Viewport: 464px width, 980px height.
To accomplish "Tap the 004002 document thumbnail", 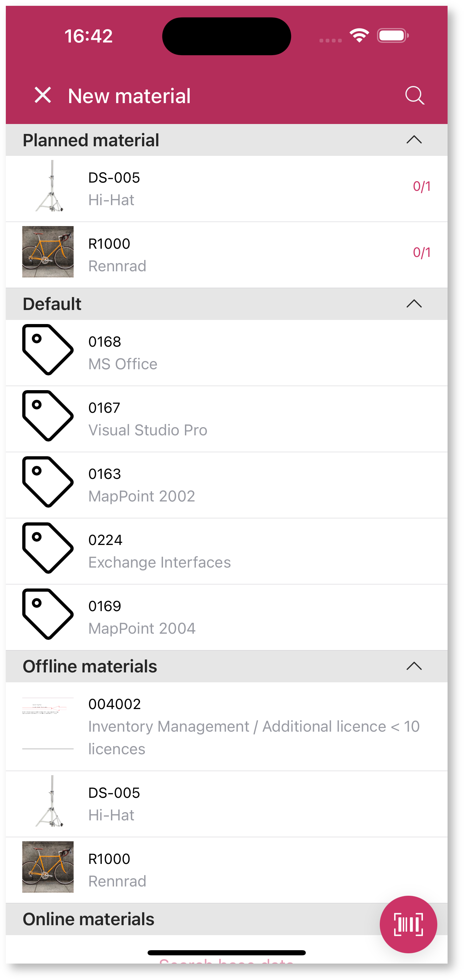I will click(x=48, y=723).
